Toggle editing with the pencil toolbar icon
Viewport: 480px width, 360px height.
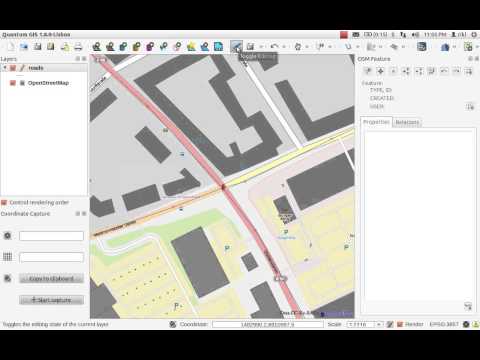[x=236, y=46]
